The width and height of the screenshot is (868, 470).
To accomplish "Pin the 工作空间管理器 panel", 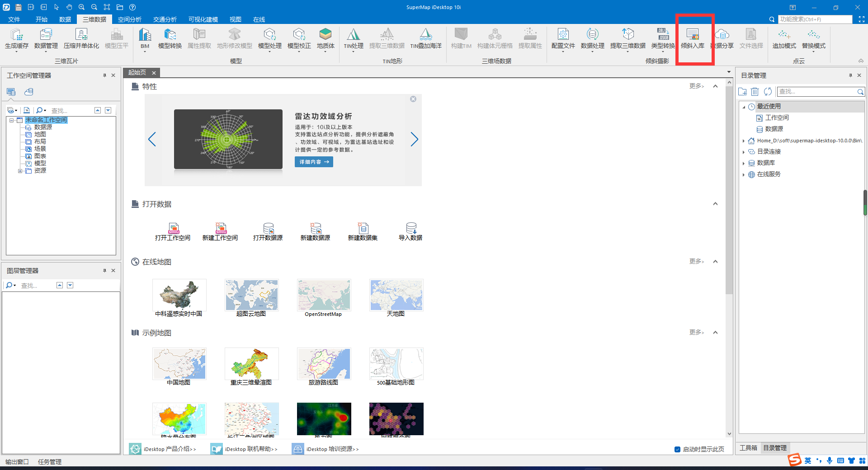I will coord(104,75).
